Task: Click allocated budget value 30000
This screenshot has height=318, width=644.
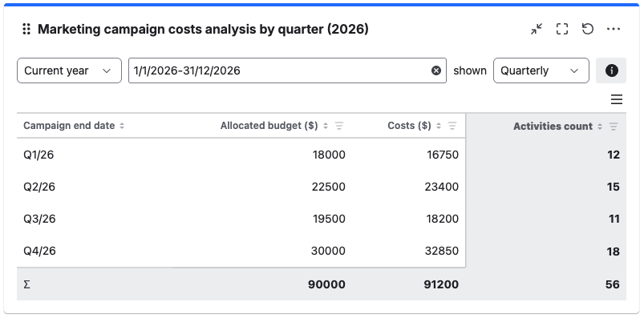Action: coord(328,251)
